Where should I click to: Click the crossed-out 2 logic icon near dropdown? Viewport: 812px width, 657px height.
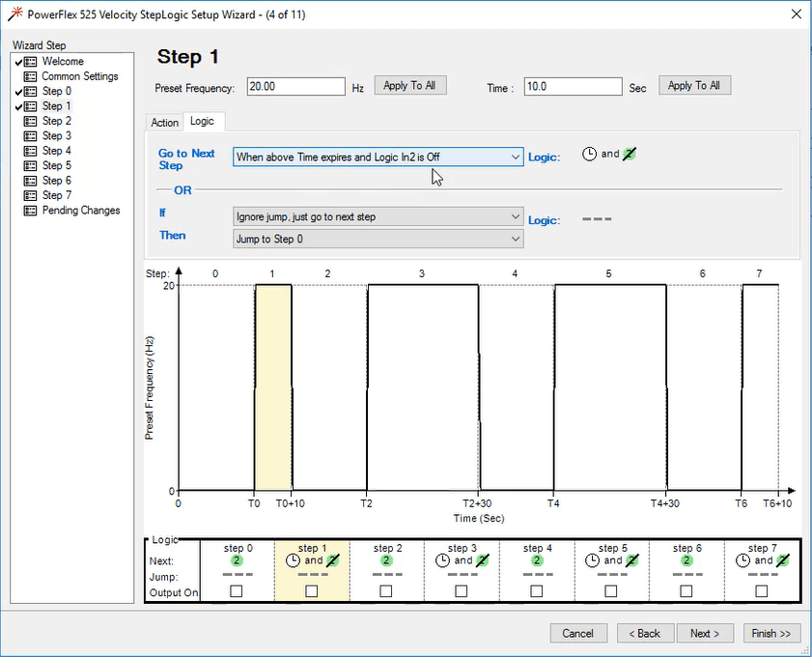[630, 154]
